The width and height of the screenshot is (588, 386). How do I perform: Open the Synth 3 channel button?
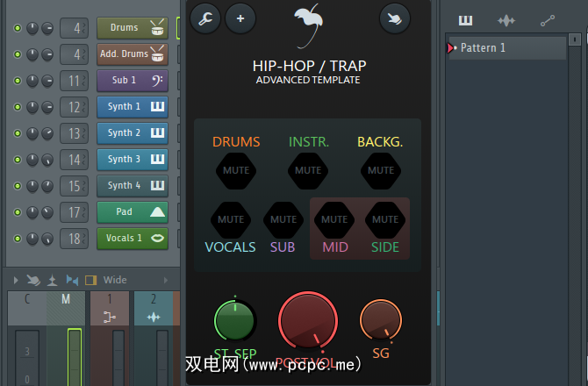[132, 160]
